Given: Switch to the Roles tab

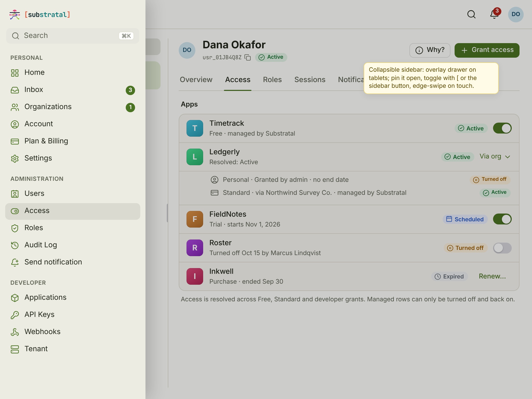Looking at the screenshot, I should [x=272, y=80].
